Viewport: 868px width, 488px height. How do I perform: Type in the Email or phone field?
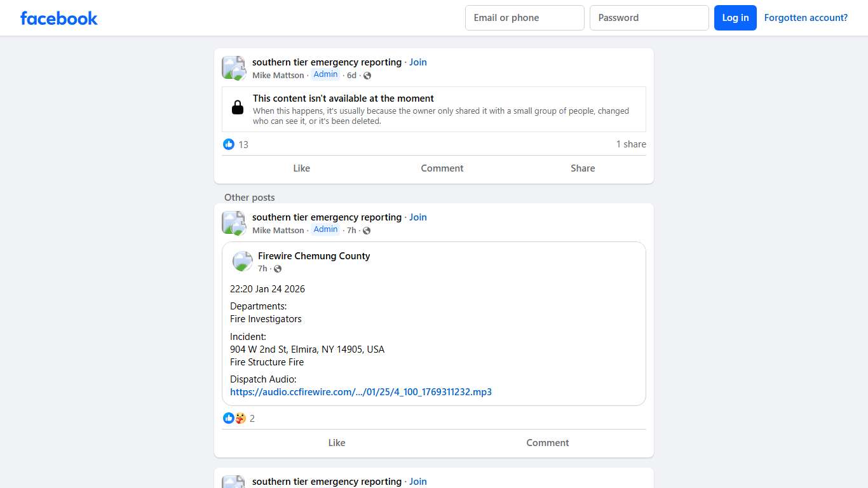pos(524,18)
